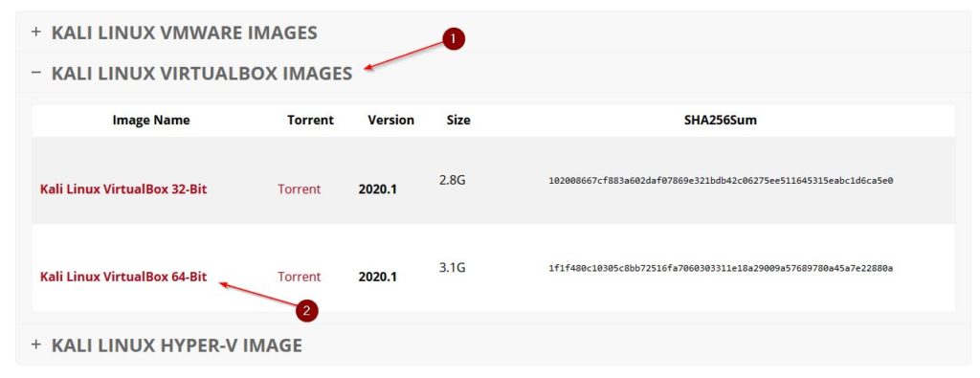
Task: Click the plus icon beside VMware Images
Action: click(36, 32)
